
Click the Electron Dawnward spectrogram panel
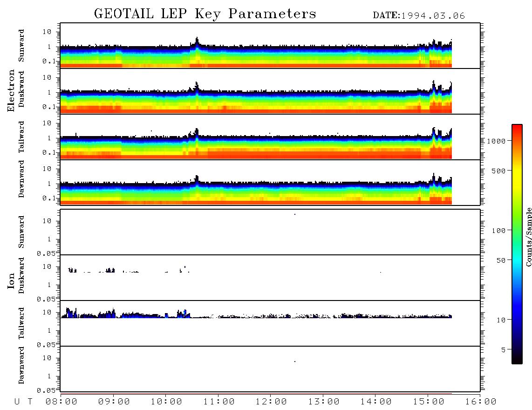pos(270,182)
